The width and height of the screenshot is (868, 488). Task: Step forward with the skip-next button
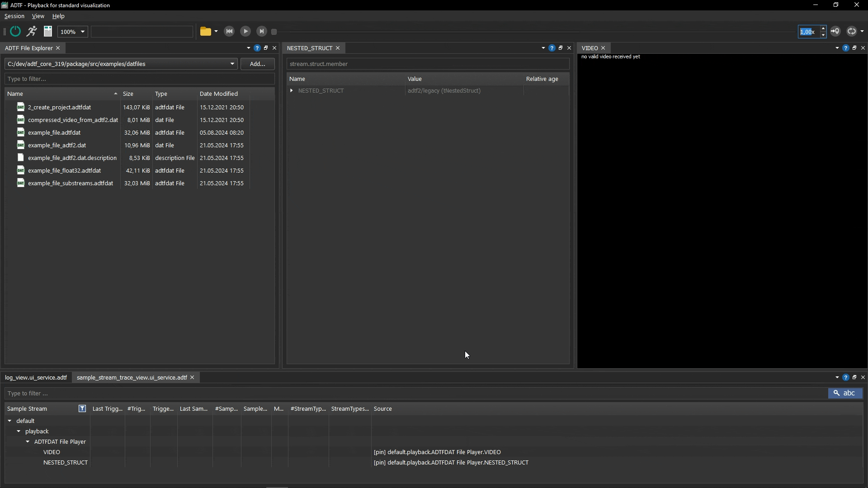pyautogui.click(x=262, y=31)
